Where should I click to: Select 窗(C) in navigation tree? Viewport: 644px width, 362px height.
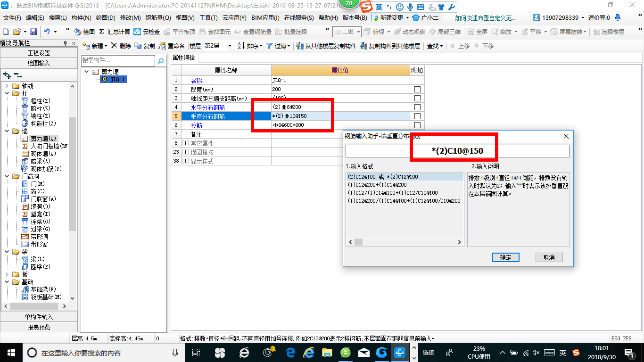[37, 191]
